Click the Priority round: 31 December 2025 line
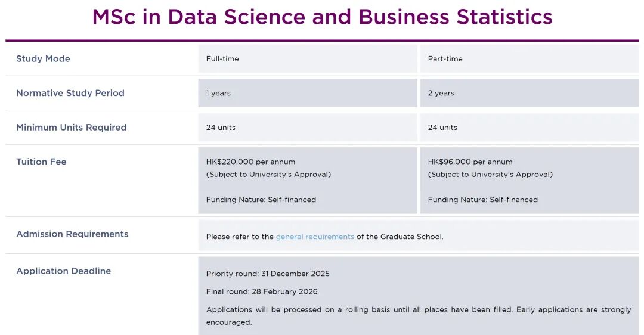Screen dimensions: 644x335 coord(268,274)
